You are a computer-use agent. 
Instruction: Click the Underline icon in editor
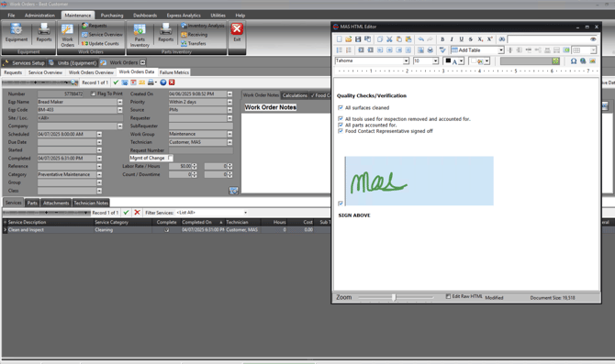click(461, 39)
